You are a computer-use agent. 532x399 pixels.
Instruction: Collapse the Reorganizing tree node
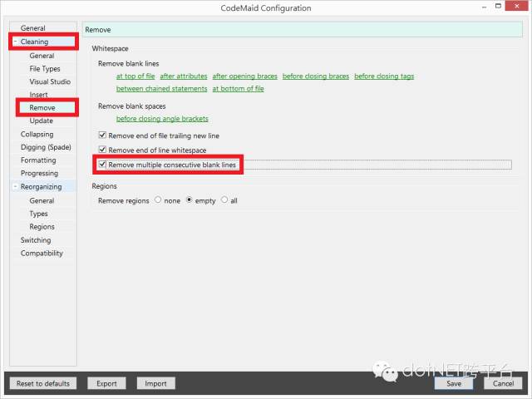(15, 186)
